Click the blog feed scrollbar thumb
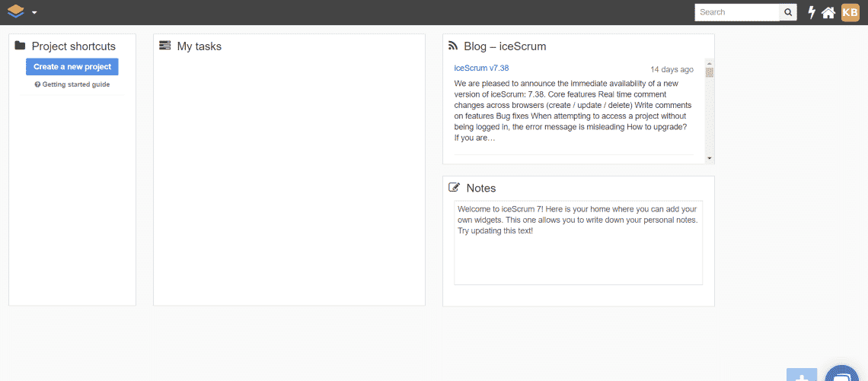The image size is (868, 381). 709,72
